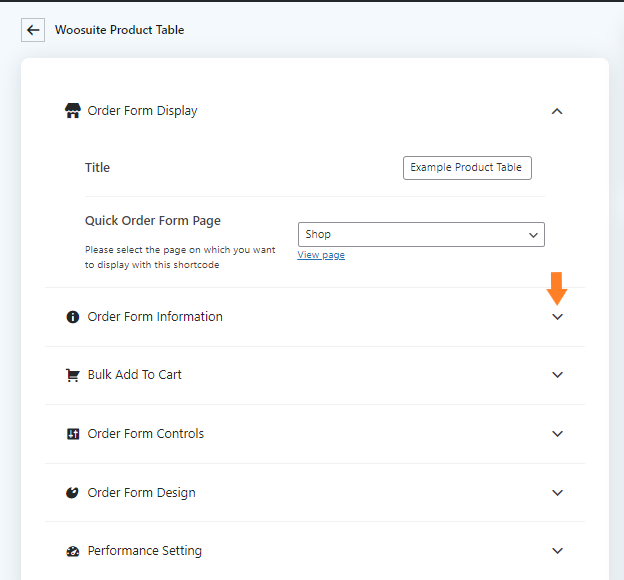This screenshot has width=624, height=580.
Task: Click the Order Form Controls sliders icon
Action: (x=73, y=434)
